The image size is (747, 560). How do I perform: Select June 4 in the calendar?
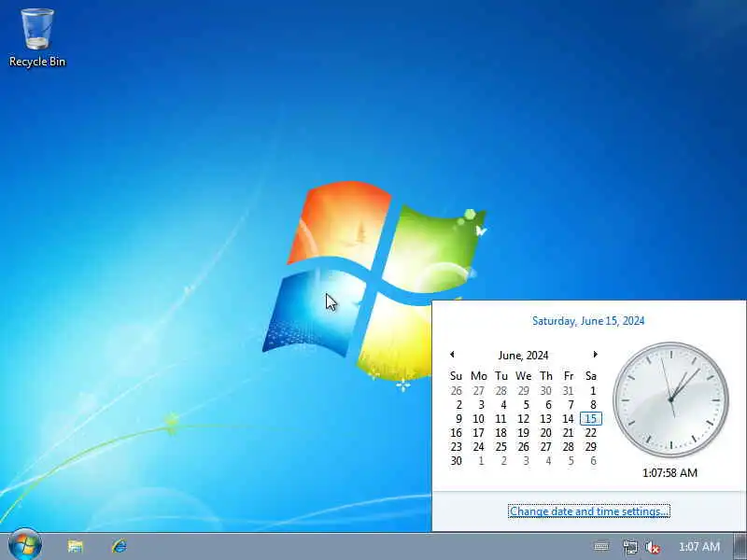[x=503, y=405]
